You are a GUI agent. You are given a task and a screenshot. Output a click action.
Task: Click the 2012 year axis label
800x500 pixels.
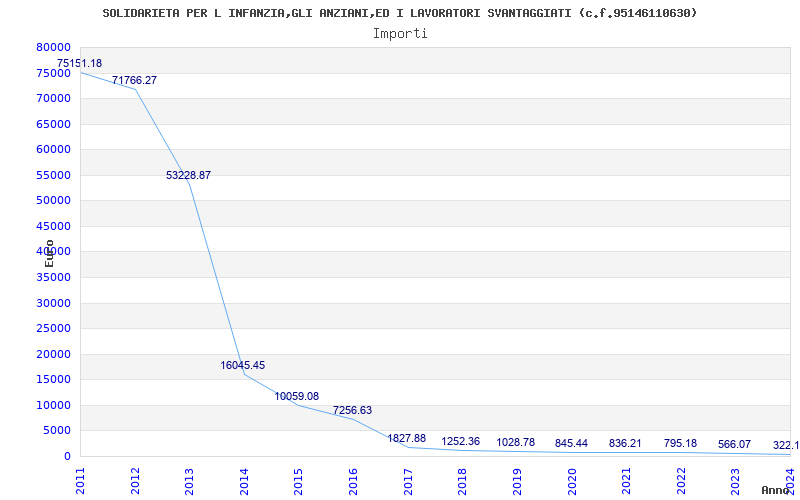pos(135,481)
